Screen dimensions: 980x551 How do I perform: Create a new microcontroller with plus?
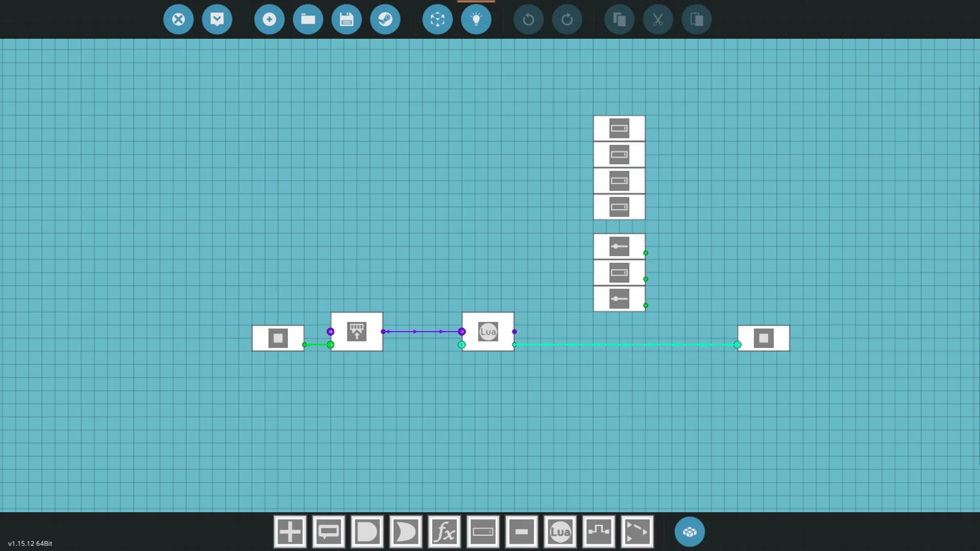coord(269,19)
